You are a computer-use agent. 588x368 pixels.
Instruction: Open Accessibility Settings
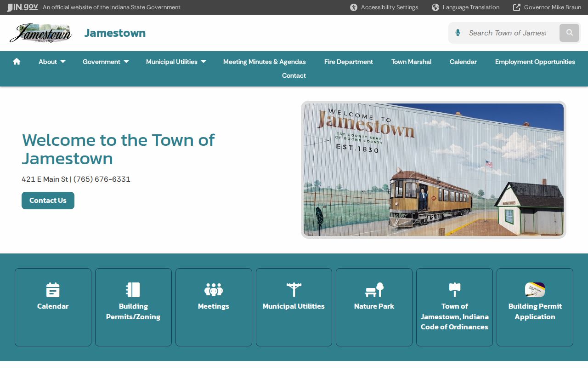point(384,7)
